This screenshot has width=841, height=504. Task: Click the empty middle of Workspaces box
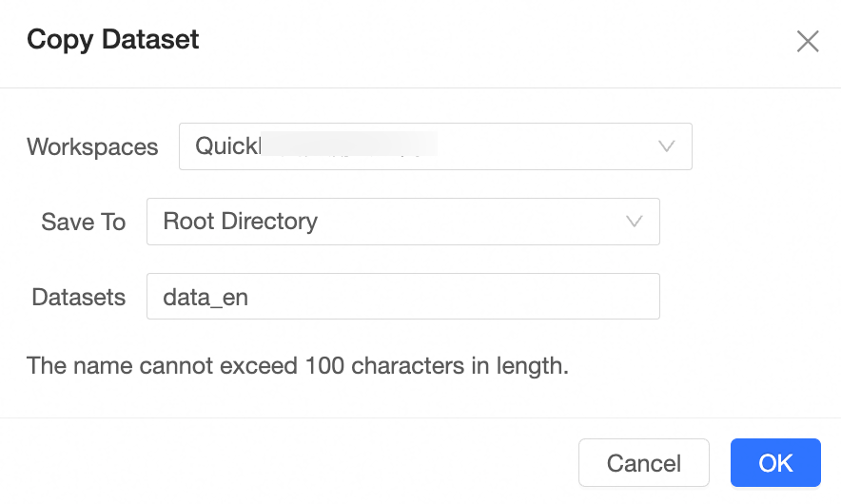click(x=542, y=146)
